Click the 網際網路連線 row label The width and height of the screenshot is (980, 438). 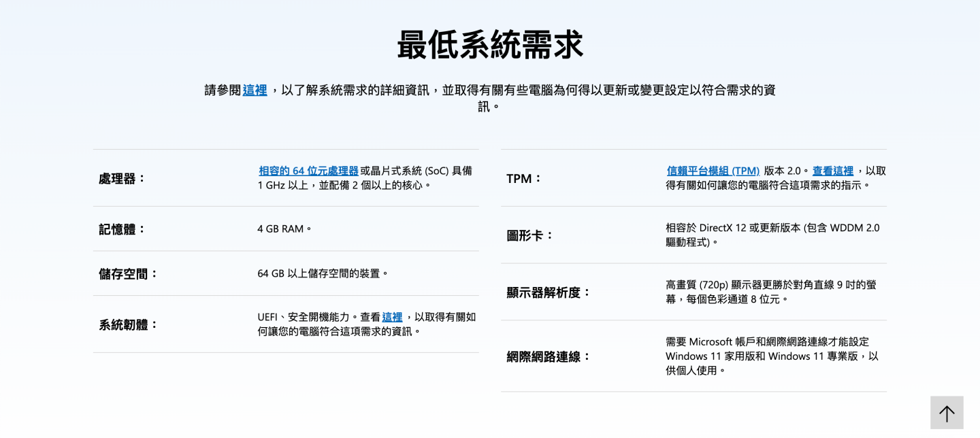coord(549,356)
